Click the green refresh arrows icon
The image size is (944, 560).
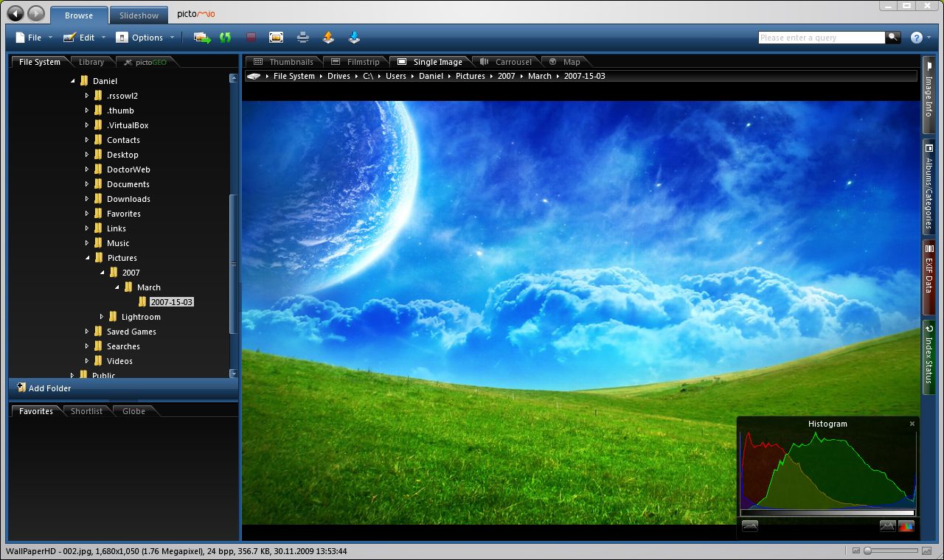(226, 37)
